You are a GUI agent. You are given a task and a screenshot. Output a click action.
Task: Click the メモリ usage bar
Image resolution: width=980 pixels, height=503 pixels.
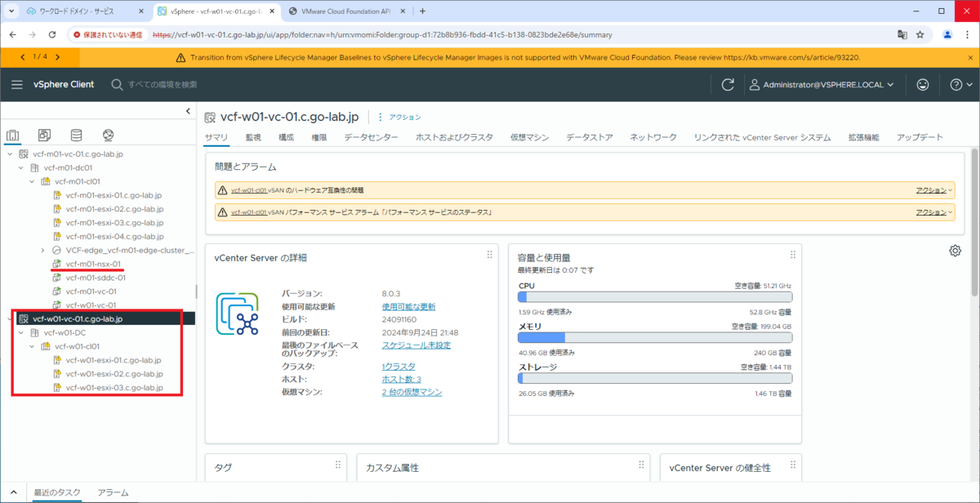pyautogui.click(x=654, y=337)
